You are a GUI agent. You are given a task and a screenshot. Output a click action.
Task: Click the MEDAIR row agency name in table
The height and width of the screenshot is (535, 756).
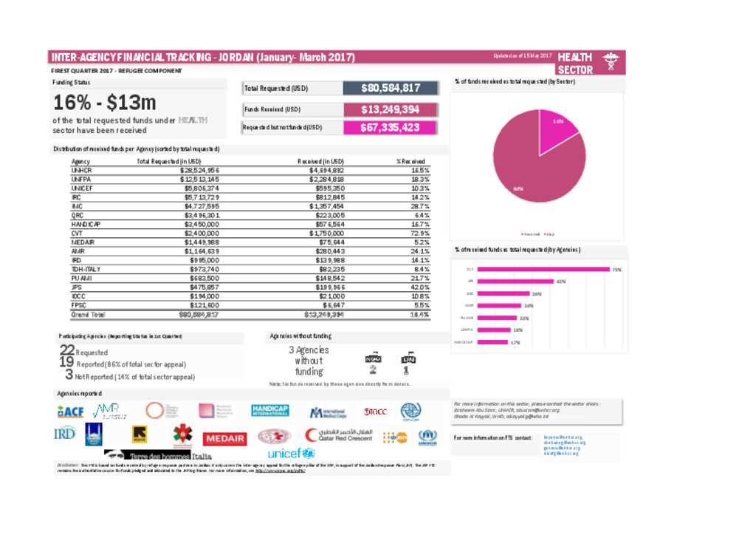83,242
